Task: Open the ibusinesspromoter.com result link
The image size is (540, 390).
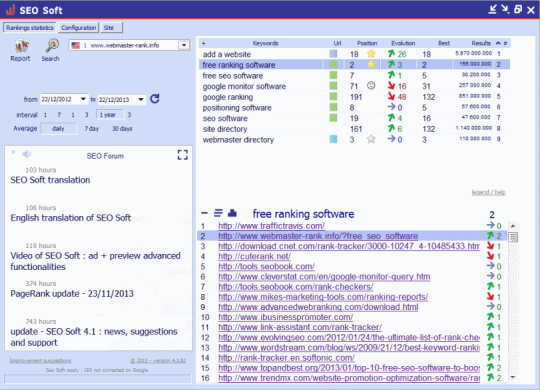Action: click(285, 317)
